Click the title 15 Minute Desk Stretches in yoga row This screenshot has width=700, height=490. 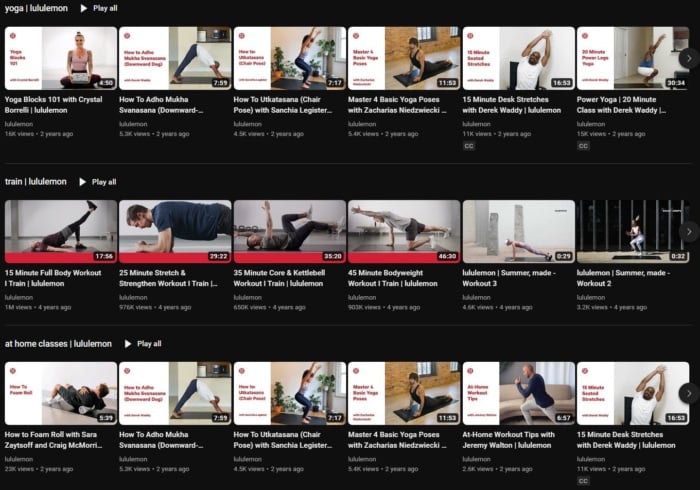512,105
